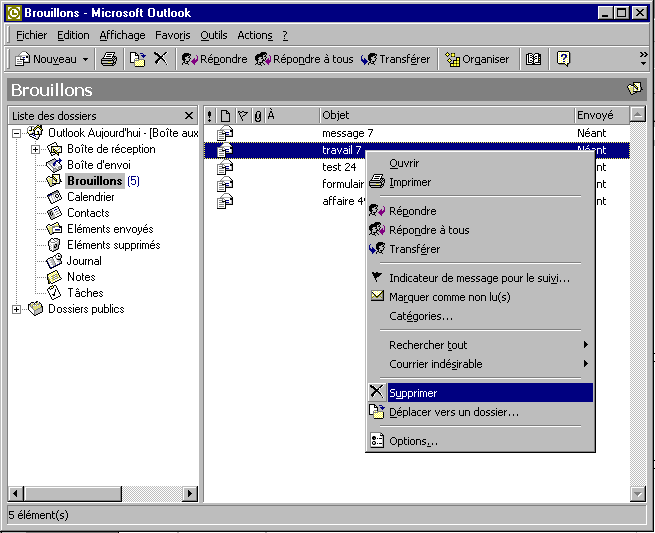Choose Répondre à tous in context menu
The width and height of the screenshot is (655, 533).
(x=480, y=230)
